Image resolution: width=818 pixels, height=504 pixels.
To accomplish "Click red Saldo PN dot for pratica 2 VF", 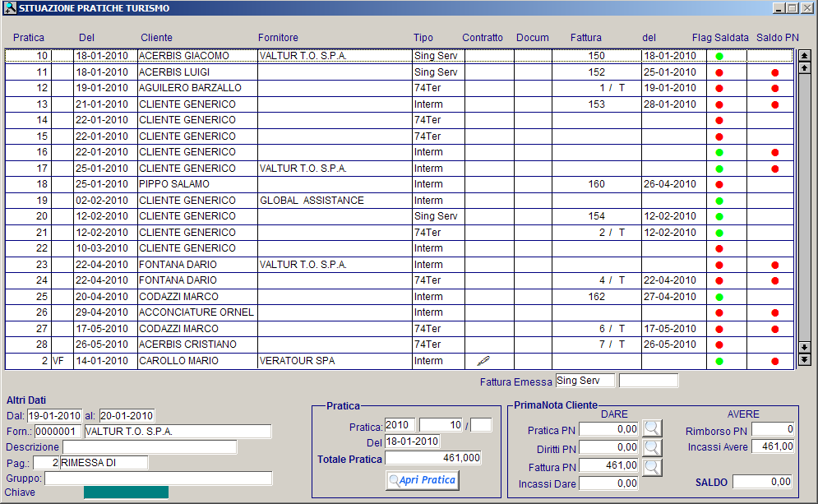I will click(774, 361).
